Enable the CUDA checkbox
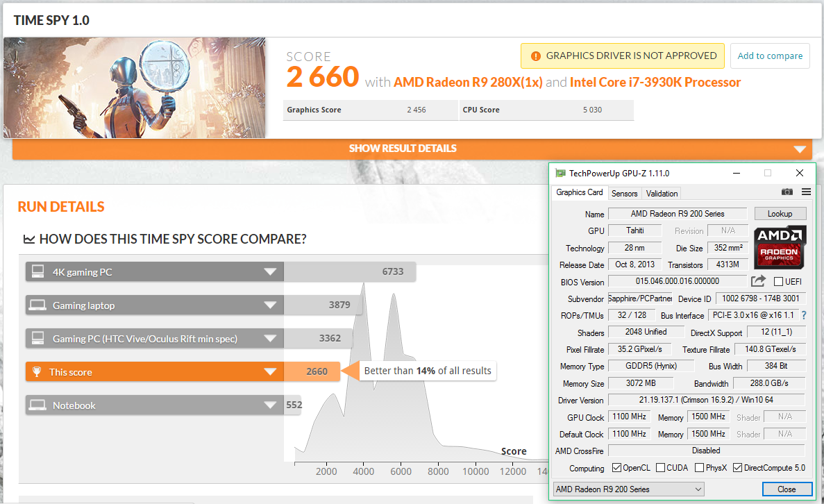This screenshot has height=504, width=824. (660, 468)
